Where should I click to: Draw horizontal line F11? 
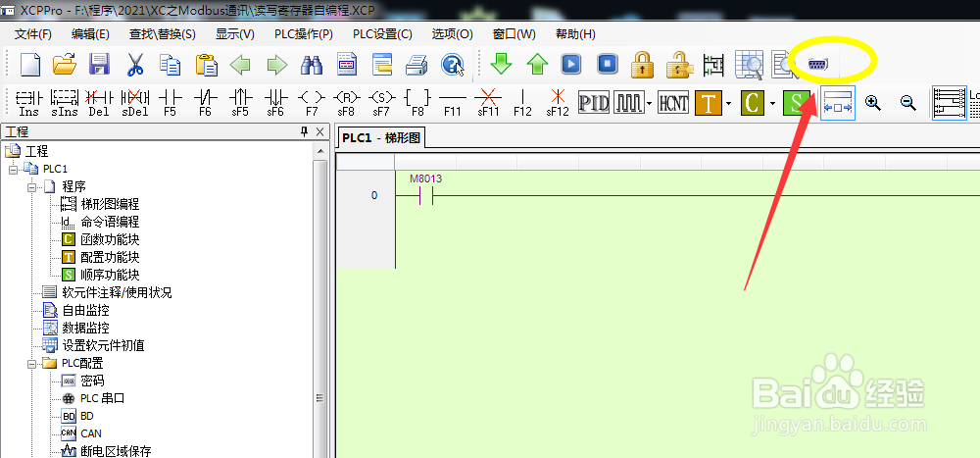(x=453, y=103)
